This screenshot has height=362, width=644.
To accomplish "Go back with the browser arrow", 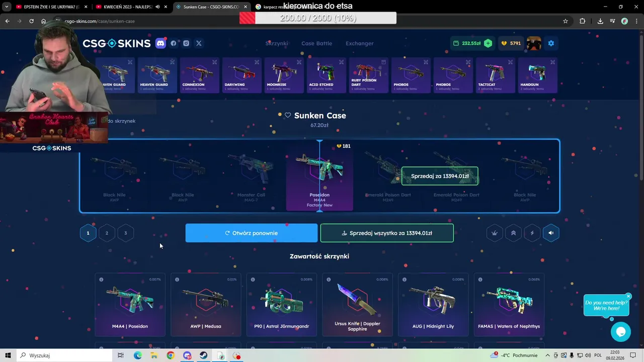I will (7, 21).
